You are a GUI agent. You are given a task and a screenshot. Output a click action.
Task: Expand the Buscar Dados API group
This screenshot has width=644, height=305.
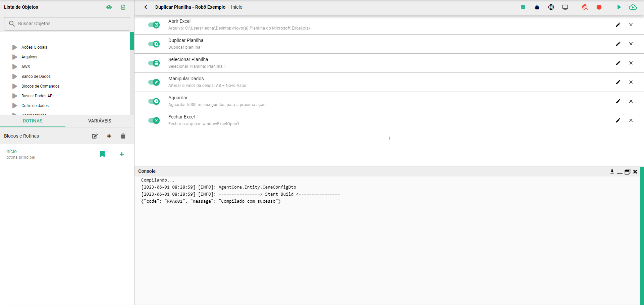coord(15,96)
